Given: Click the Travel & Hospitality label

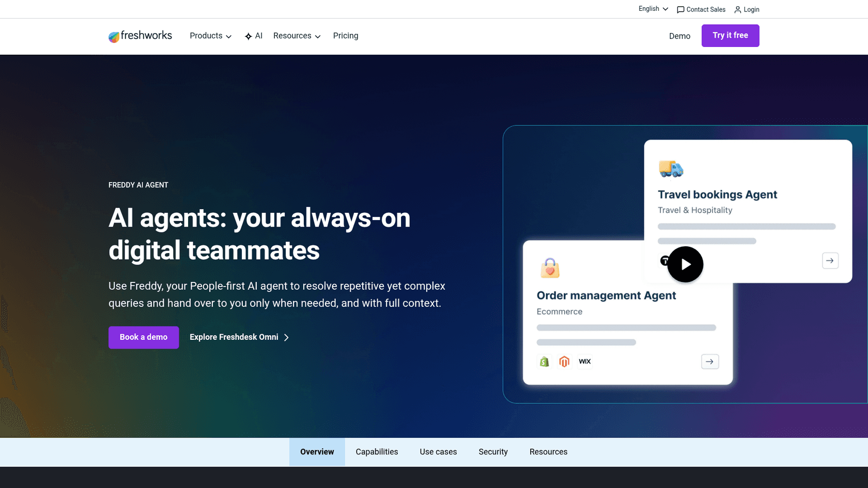Looking at the screenshot, I should (695, 210).
